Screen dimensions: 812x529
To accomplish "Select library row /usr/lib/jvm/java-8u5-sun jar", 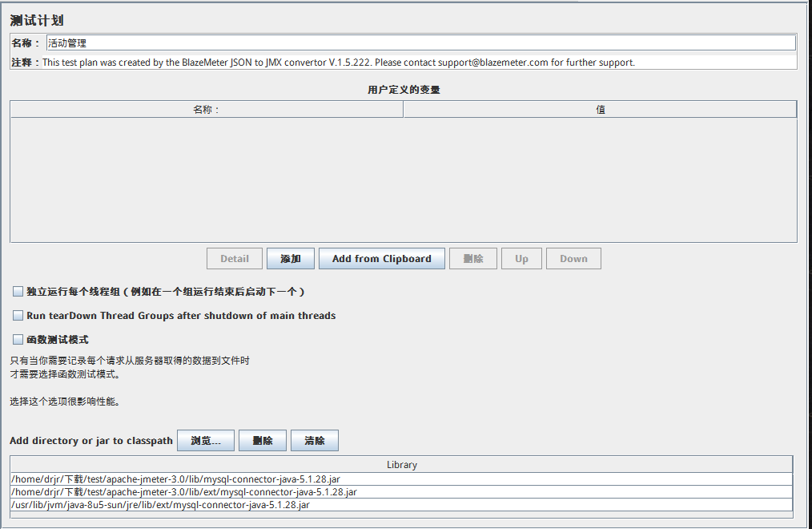I will click(x=401, y=505).
